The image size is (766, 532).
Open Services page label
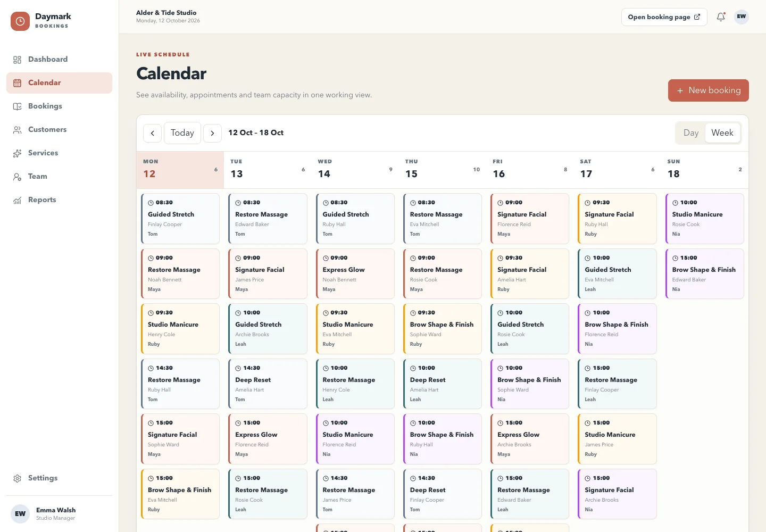[43, 153]
